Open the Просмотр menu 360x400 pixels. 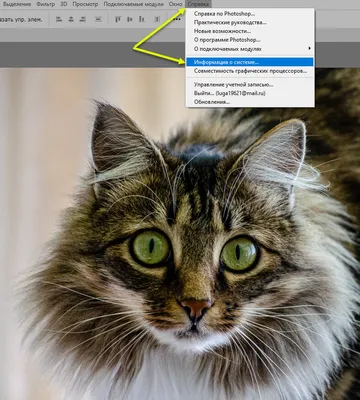tap(85, 4)
